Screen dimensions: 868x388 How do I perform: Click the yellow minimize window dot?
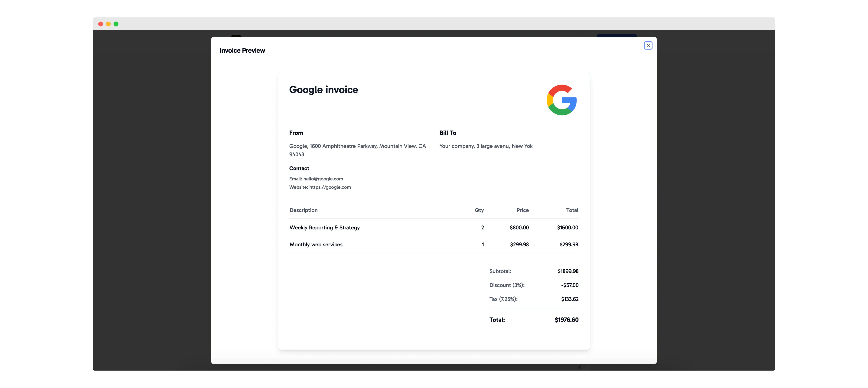108,24
